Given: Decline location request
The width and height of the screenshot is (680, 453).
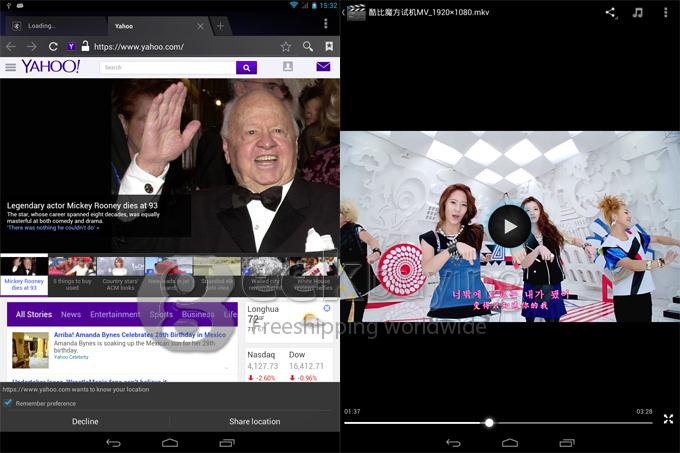Looking at the screenshot, I should (x=85, y=421).
